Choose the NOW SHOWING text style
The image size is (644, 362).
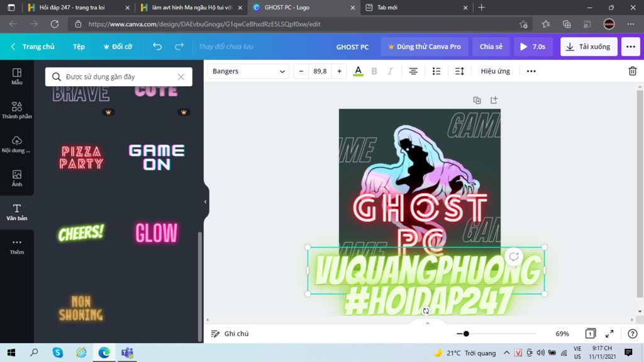[81, 308]
